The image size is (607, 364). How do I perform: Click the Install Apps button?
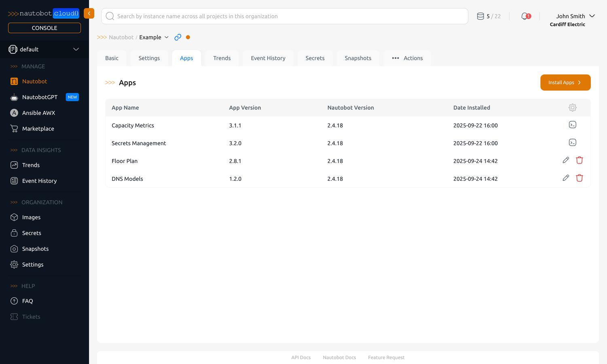point(565,82)
